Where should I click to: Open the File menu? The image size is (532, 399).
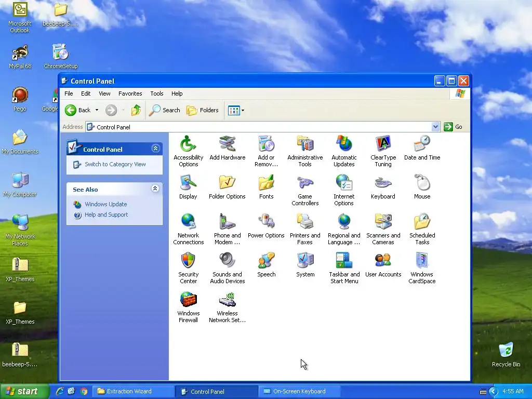tap(69, 94)
